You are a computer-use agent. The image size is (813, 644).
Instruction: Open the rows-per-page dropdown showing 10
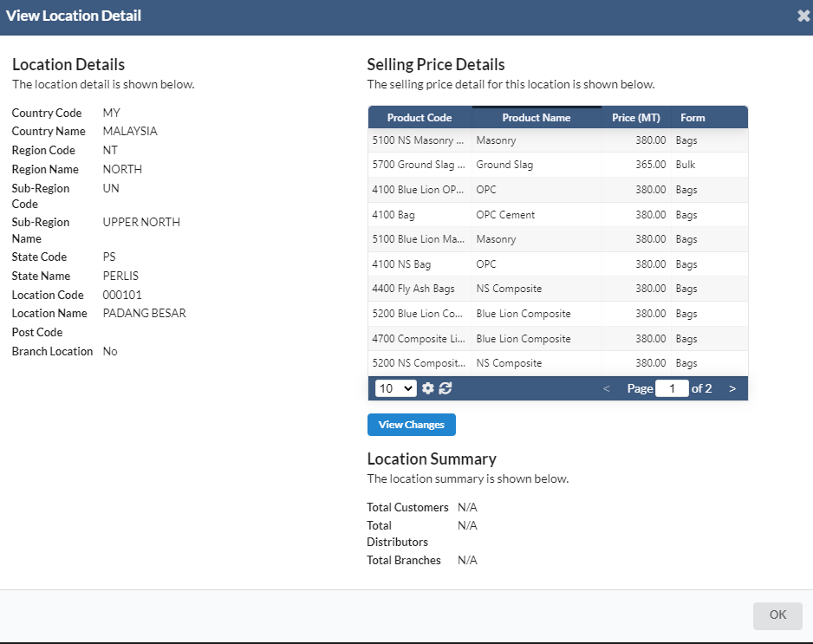coord(395,388)
